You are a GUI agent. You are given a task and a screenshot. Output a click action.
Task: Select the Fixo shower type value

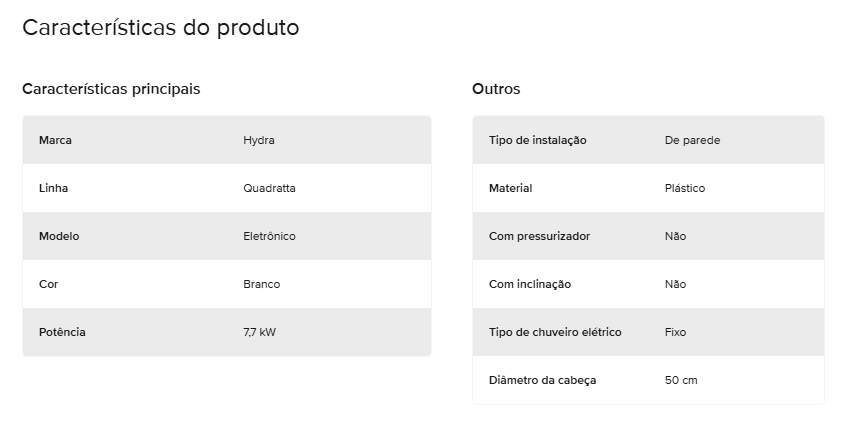pos(675,332)
